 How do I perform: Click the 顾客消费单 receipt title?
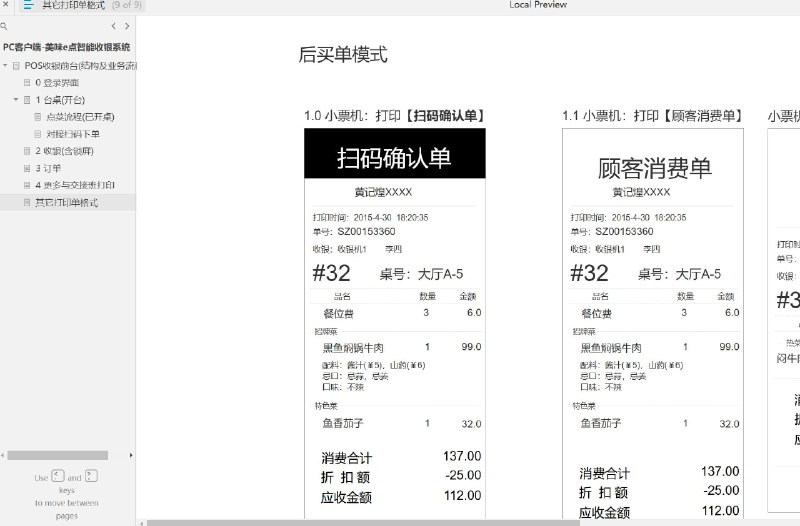655,168
